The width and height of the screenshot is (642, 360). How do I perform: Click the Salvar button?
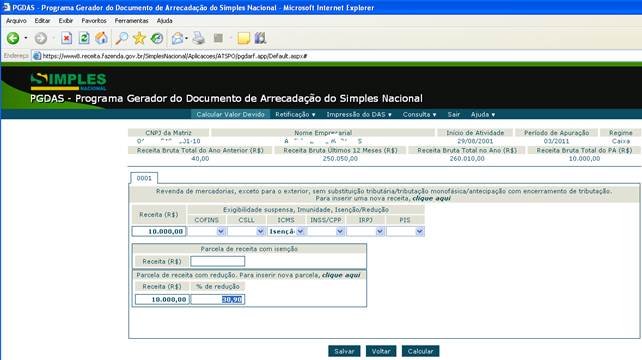344,351
